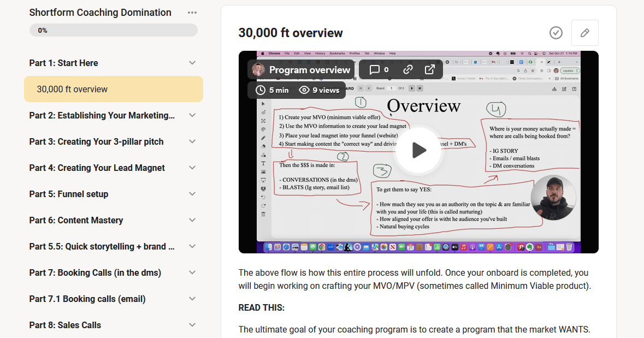Open Part 6: Content Mastery module
The image size is (644, 338).
pyautogui.click(x=76, y=220)
